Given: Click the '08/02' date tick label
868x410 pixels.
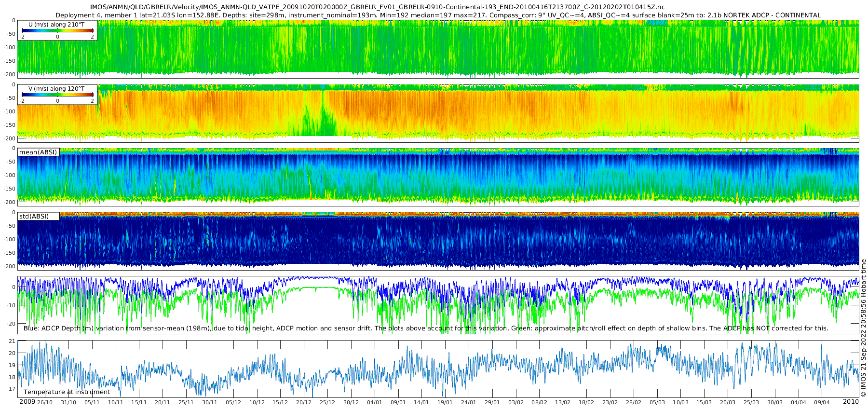Looking at the screenshot, I should click(x=540, y=402).
